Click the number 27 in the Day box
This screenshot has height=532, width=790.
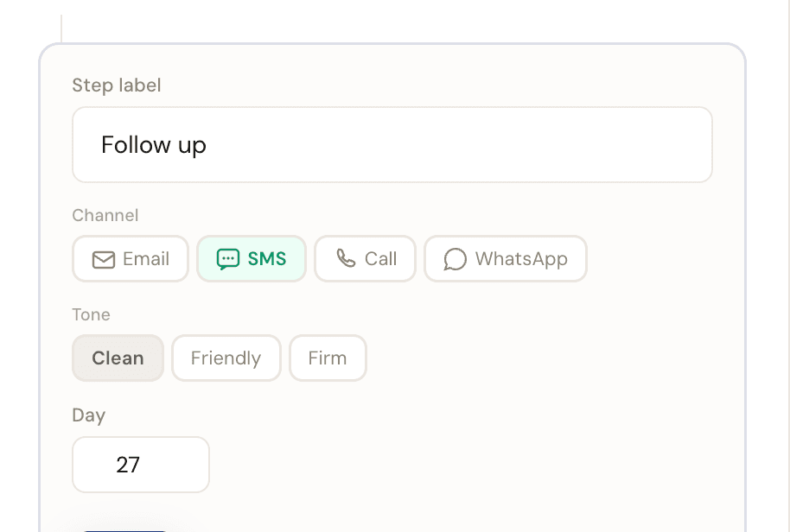click(x=128, y=465)
